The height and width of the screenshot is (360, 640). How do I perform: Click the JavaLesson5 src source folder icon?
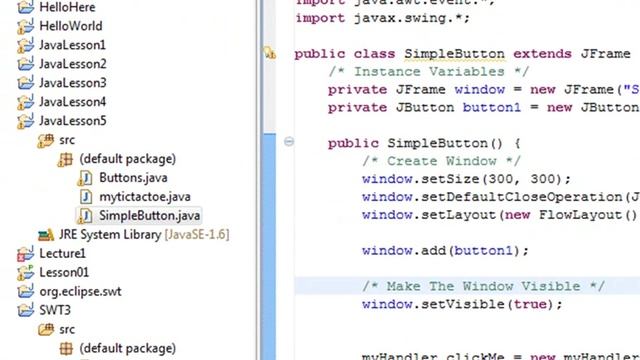click(46, 140)
